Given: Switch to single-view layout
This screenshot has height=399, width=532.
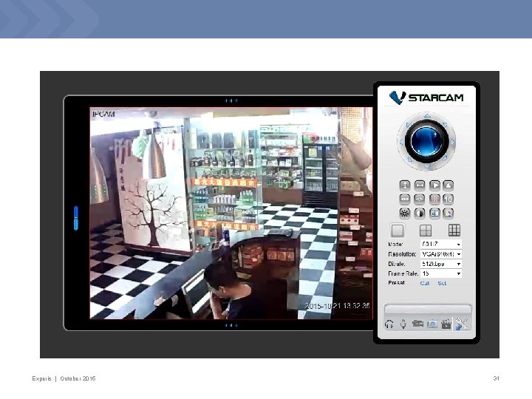Looking at the screenshot, I should tap(398, 231).
